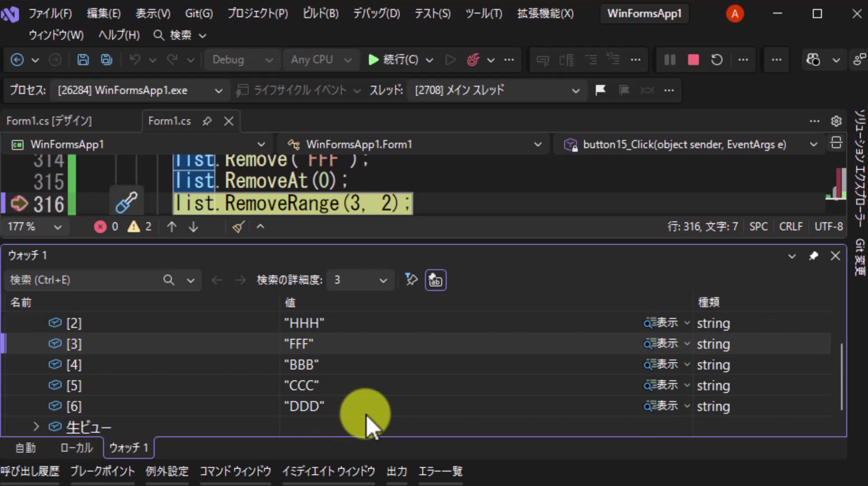Select the "DDD" value in row [6]

click(304, 406)
